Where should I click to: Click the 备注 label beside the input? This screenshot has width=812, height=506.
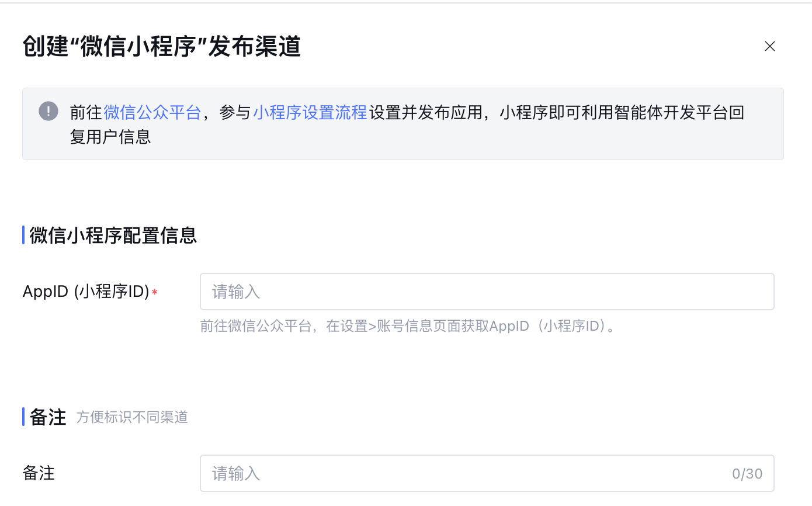pos(39,473)
